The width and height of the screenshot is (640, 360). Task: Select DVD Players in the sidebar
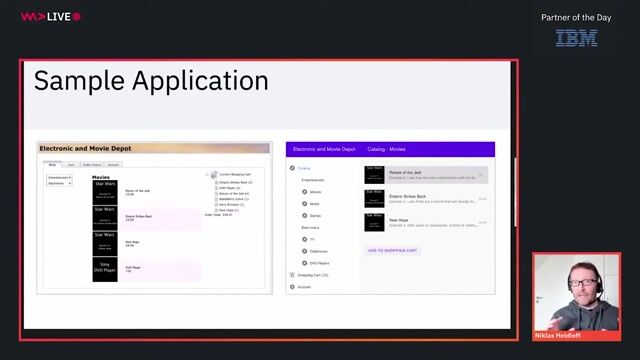point(319,263)
